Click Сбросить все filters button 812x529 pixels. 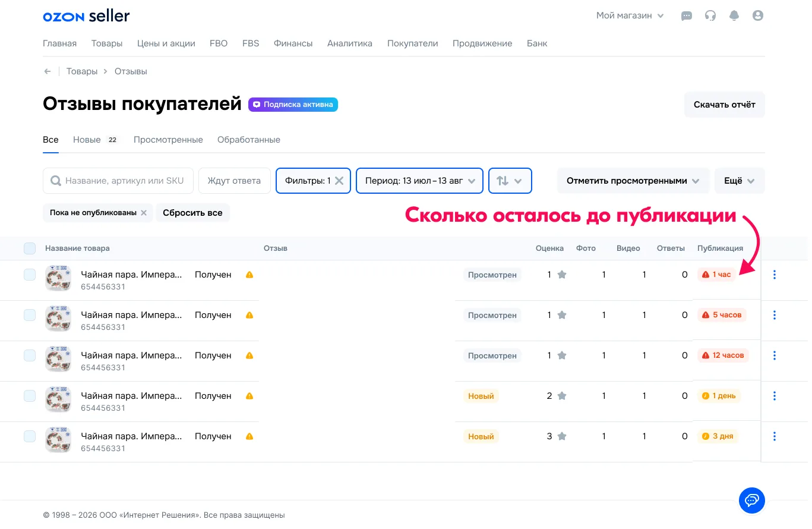pyautogui.click(x=192, y=213)
